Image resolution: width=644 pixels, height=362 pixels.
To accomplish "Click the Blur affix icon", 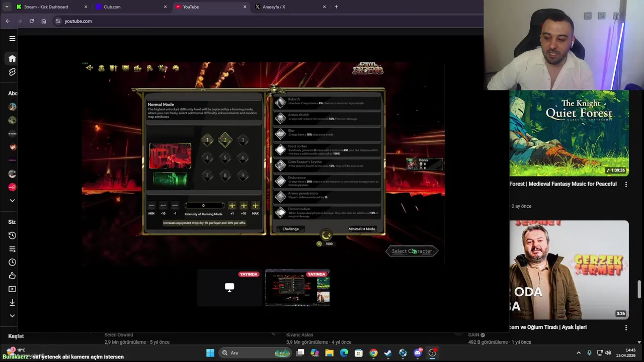I will point(280,134).
